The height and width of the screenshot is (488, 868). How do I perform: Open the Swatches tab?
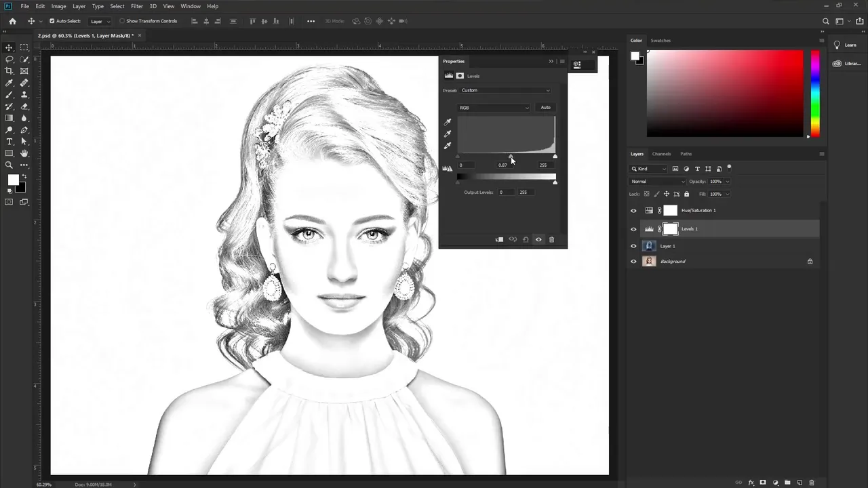pos(660,41)
